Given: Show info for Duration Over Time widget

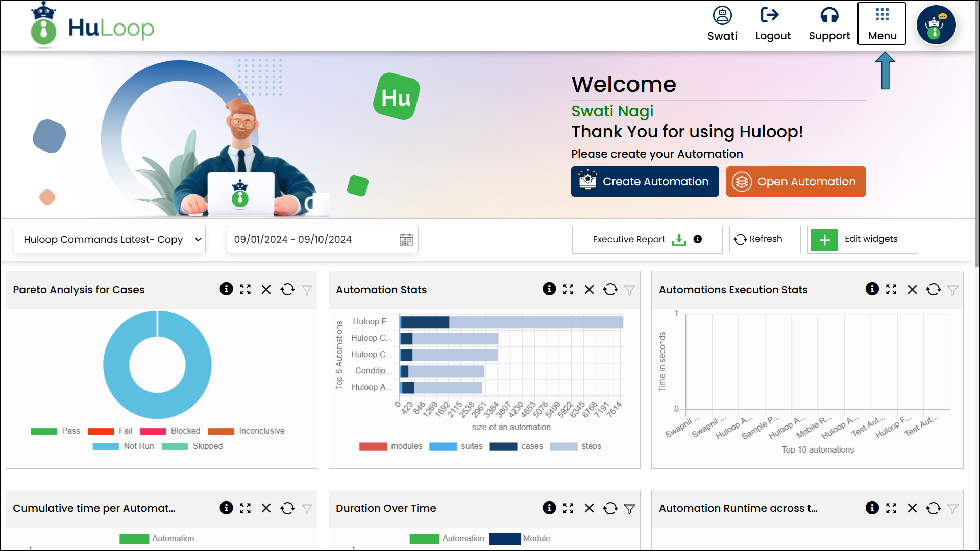Looking at the screenshot, I should point(549,508).
